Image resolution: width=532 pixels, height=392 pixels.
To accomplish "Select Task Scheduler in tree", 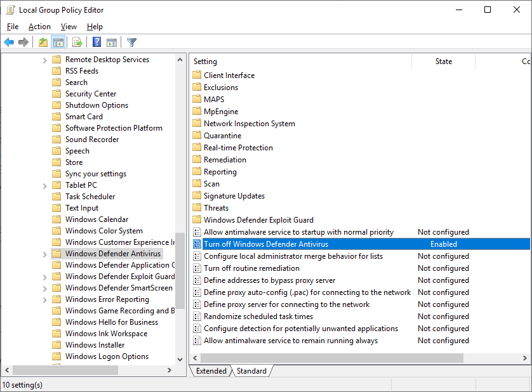I will 90,197.
